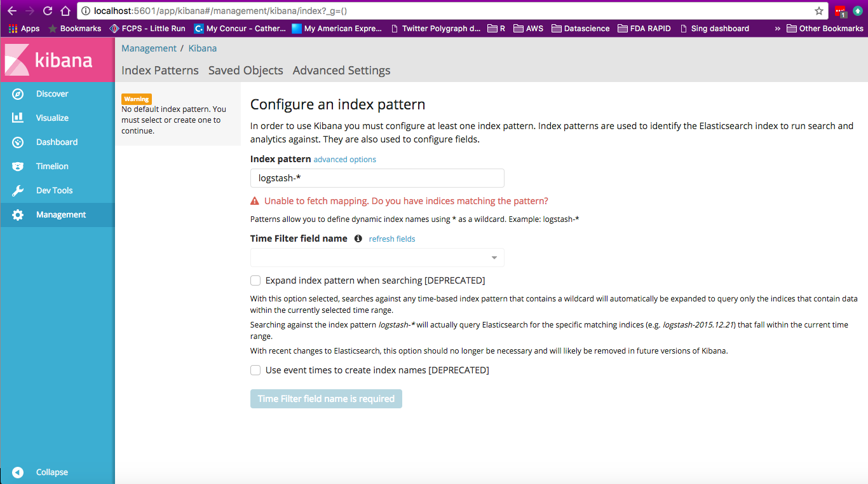Click the Time Filter info icon
Image resolution: width=868 pixels, height=484 pixels.
(x=358, y=239)
